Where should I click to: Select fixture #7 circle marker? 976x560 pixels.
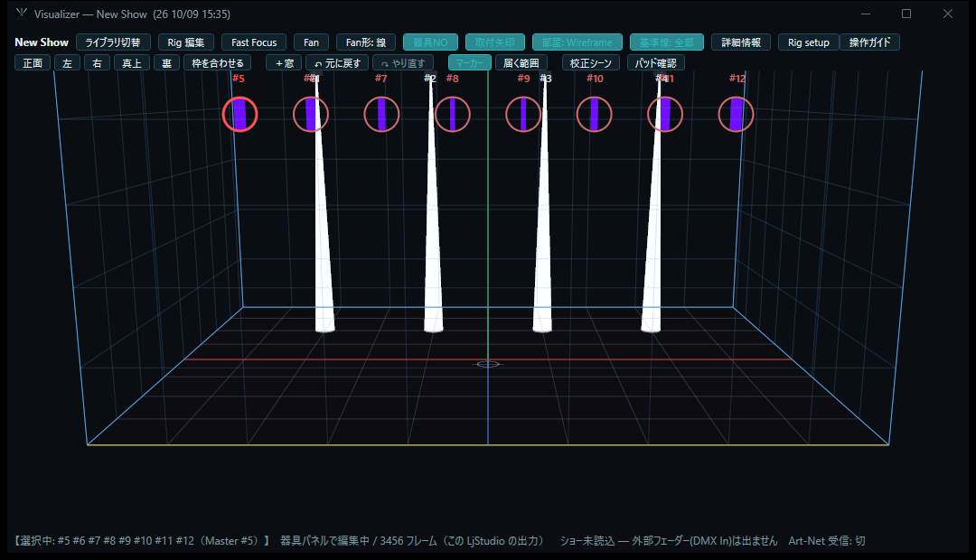tap(381, 115)
